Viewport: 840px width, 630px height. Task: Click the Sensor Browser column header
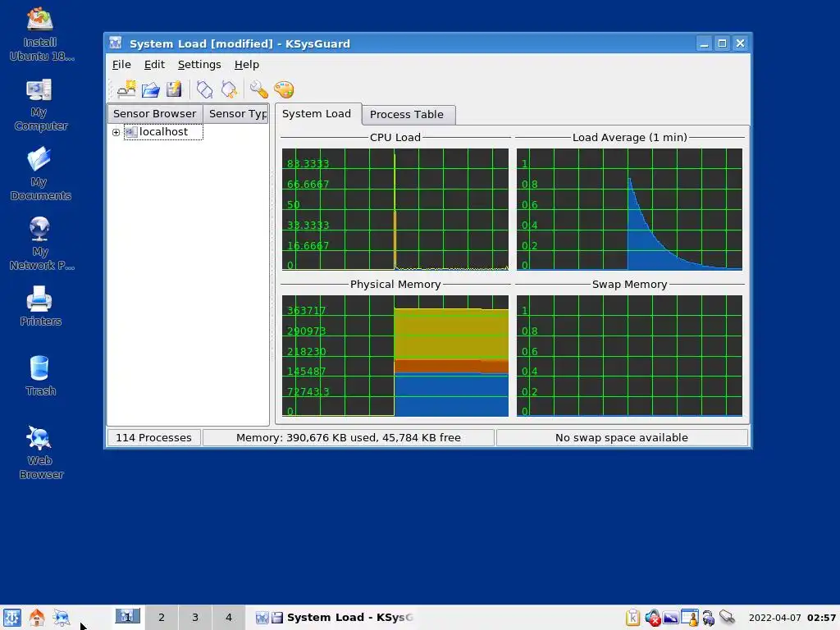(155, 113)
